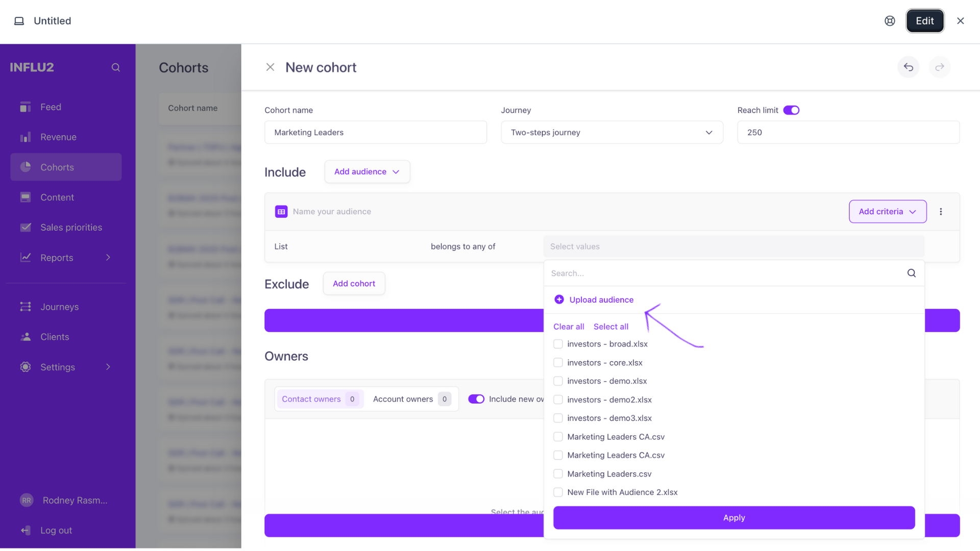The image size is (980, 551).
Task: Click the Log out label
Action: [56, 530]
